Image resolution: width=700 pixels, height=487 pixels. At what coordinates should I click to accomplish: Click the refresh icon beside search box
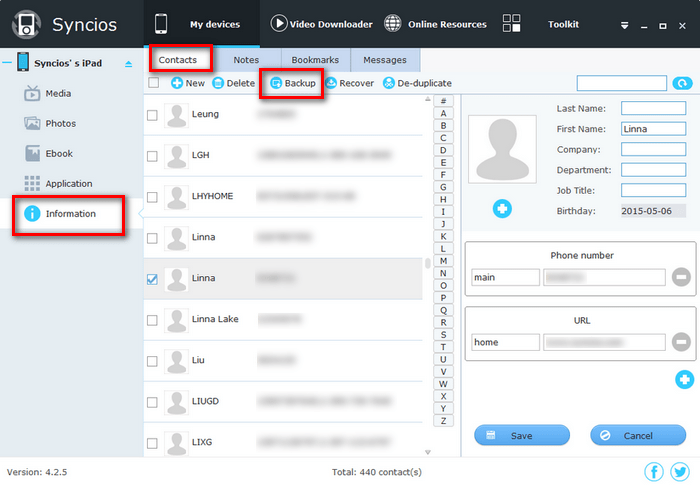pos(682,84)
